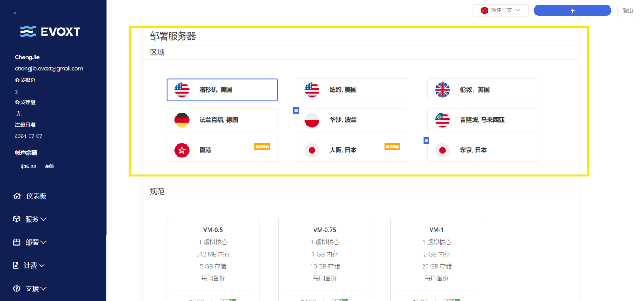Open the 仪表板 menu item
Image resolution: width=644 pixels, height=301 pixels.
[36, 196]
